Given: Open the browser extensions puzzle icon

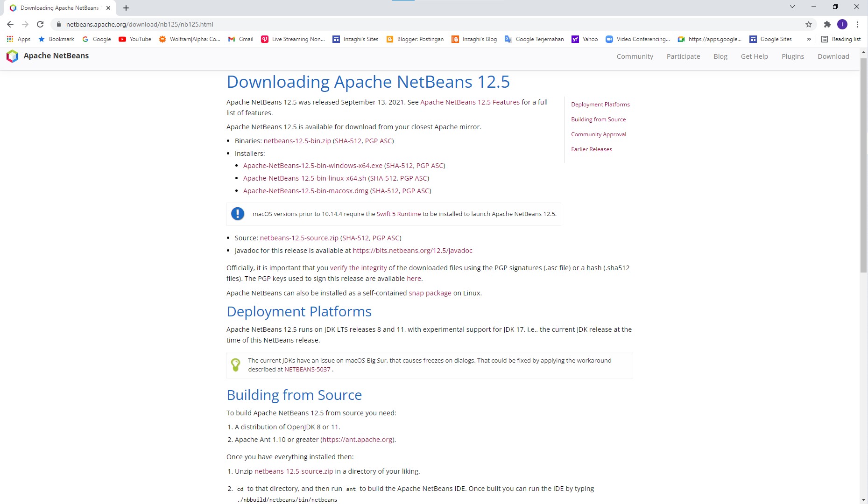Looking at the screenshot, I should pyautogui.click(x=826, y=24).
